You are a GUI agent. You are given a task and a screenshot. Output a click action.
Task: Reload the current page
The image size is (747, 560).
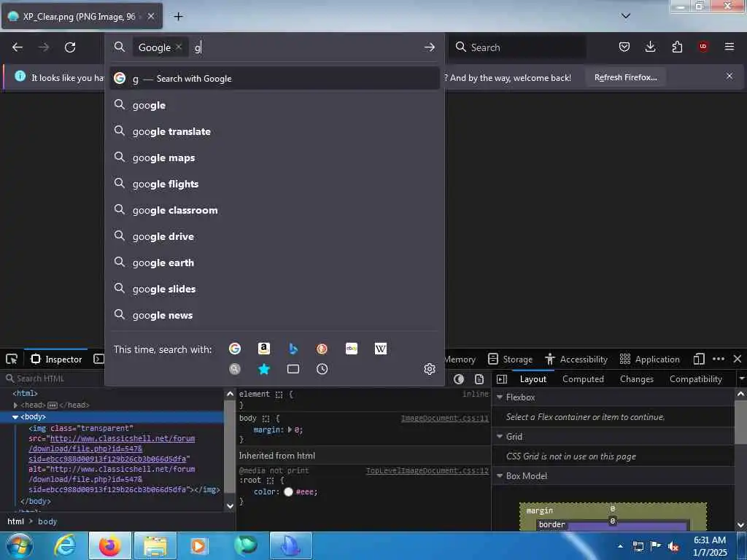click(70, 47)
